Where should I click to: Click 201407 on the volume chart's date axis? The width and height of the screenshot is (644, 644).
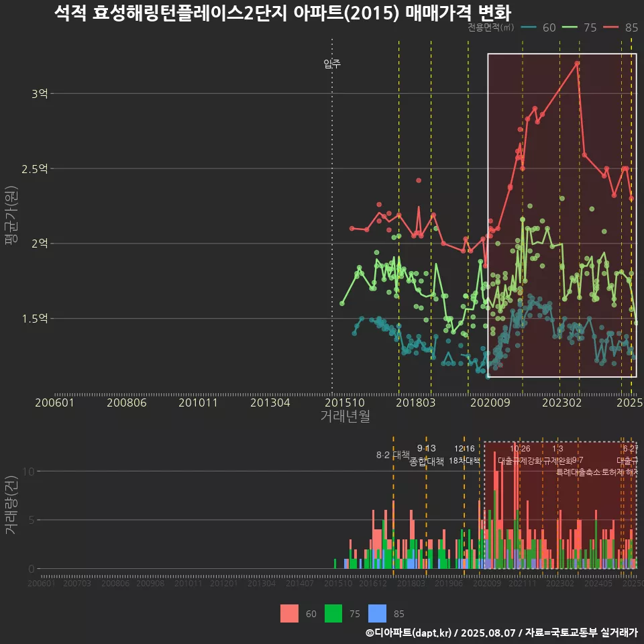point(300,583)
